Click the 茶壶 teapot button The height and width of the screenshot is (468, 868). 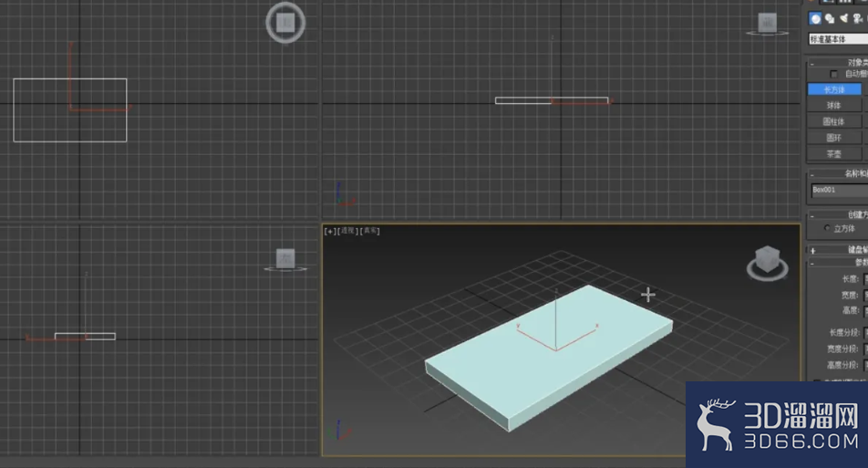(834, 153)
